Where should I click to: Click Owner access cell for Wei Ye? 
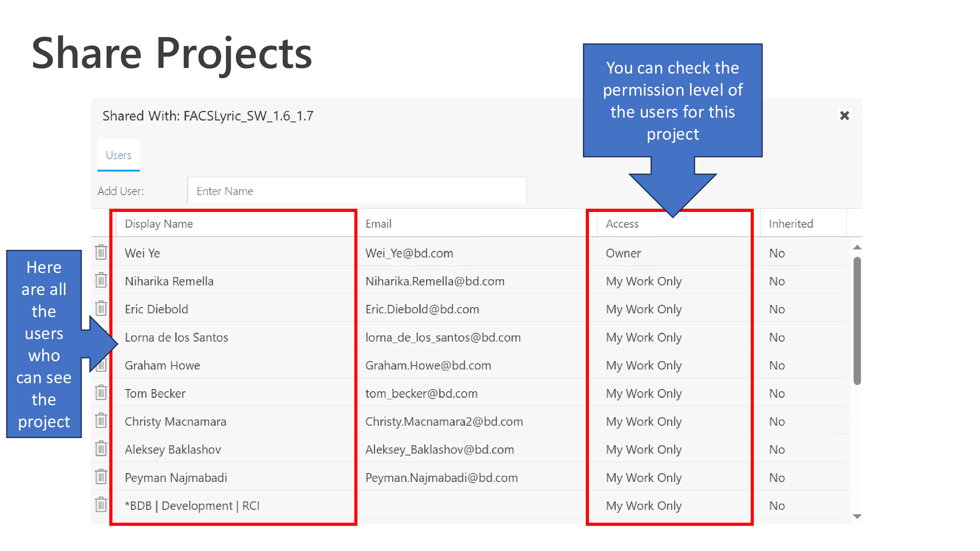click(x=623, y=253)
